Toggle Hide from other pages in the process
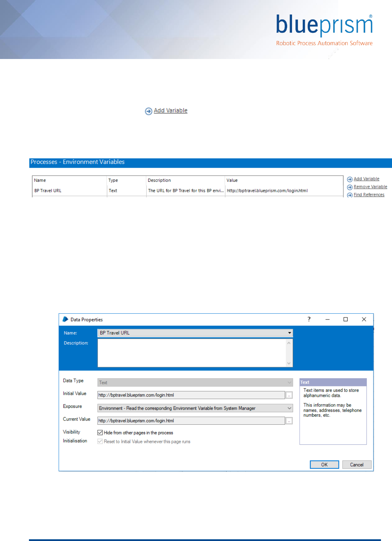The height and width of the screenshot is (541, 392). click(100, 432)
